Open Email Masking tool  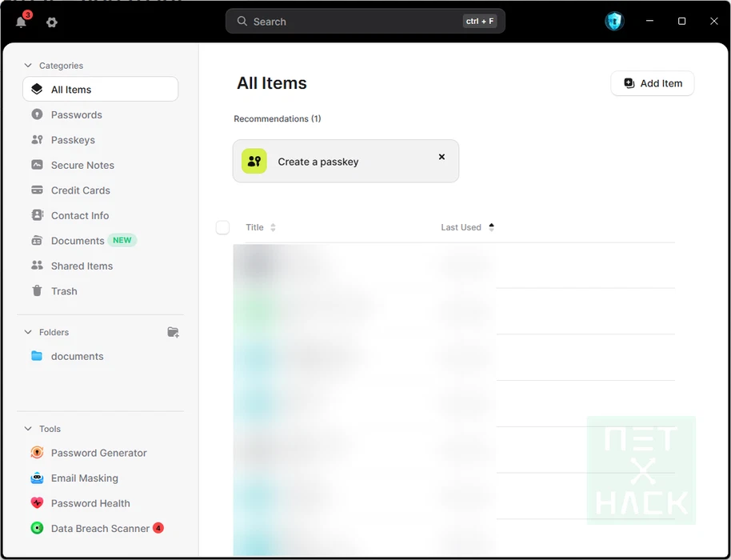[84, 478]
